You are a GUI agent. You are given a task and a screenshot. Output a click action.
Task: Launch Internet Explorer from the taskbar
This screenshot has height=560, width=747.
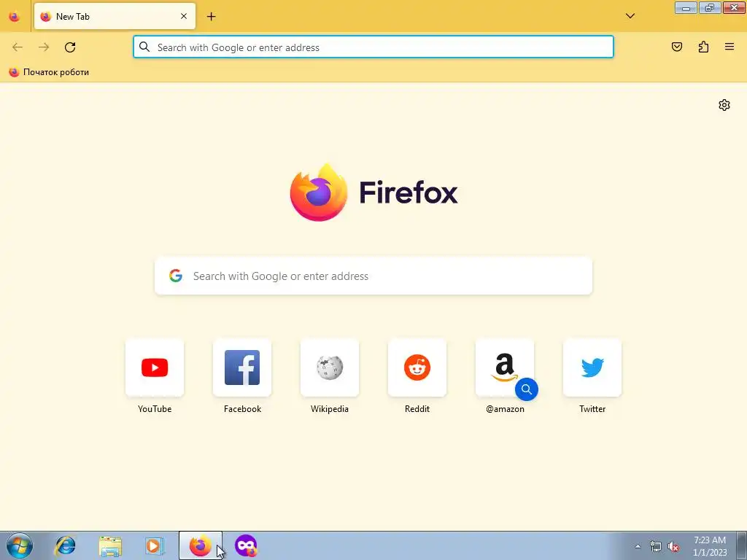(65, 545)
